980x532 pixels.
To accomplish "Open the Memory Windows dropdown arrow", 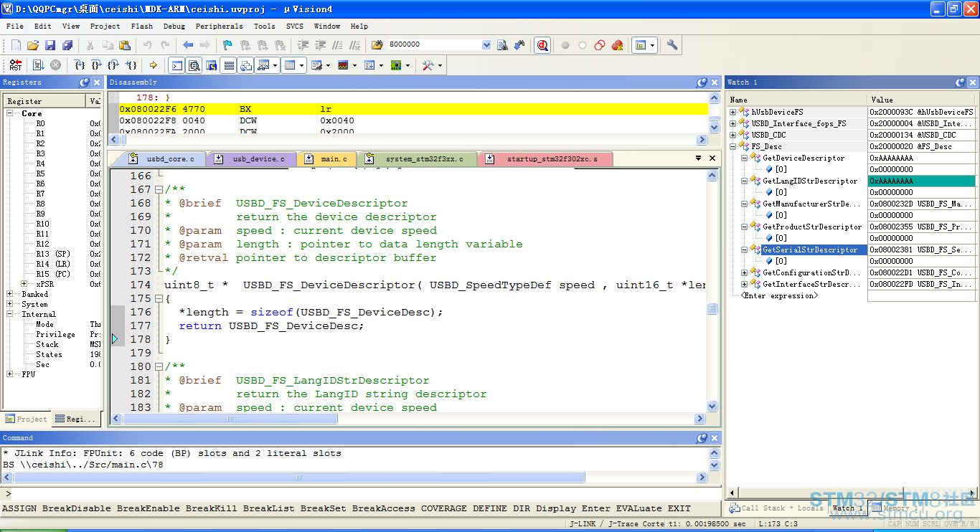I will 302,65.
